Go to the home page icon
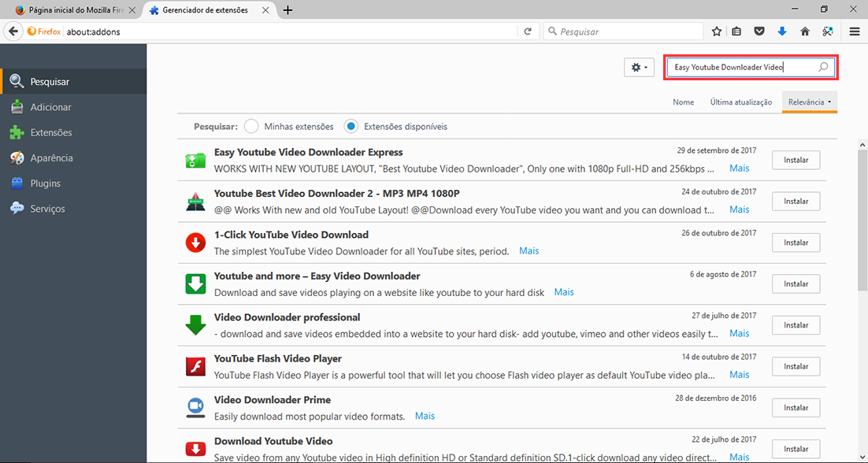The height and width of the screenshot is (463, 868). (x=805, y=31)
